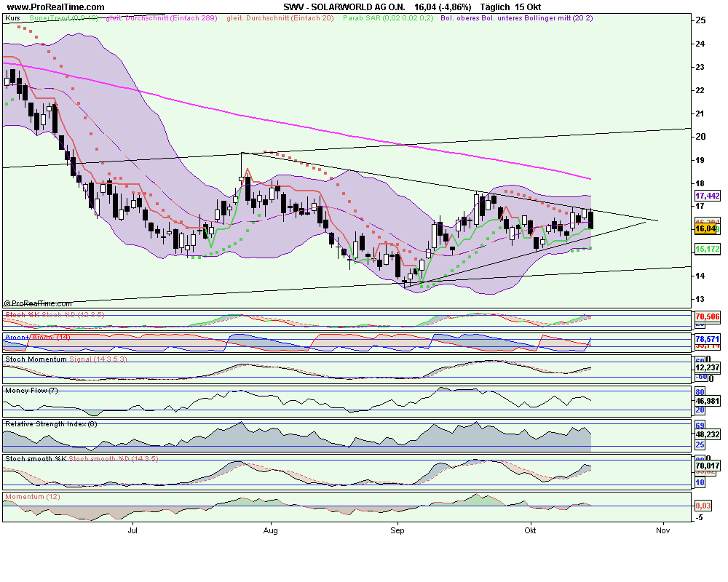Image resolution: width=728 pixels, height=582 pixels.
Task: Click price axis label 25
Action: 700,20
